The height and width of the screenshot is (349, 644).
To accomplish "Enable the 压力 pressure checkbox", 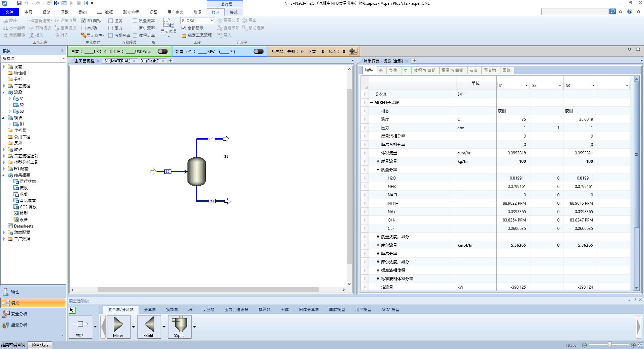I will click(110, 28).
